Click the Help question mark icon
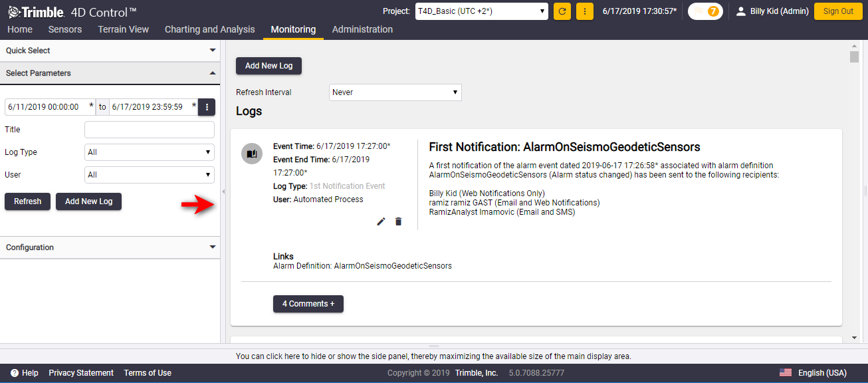Viewport: 868px width, 383px height. pos(15,373)
